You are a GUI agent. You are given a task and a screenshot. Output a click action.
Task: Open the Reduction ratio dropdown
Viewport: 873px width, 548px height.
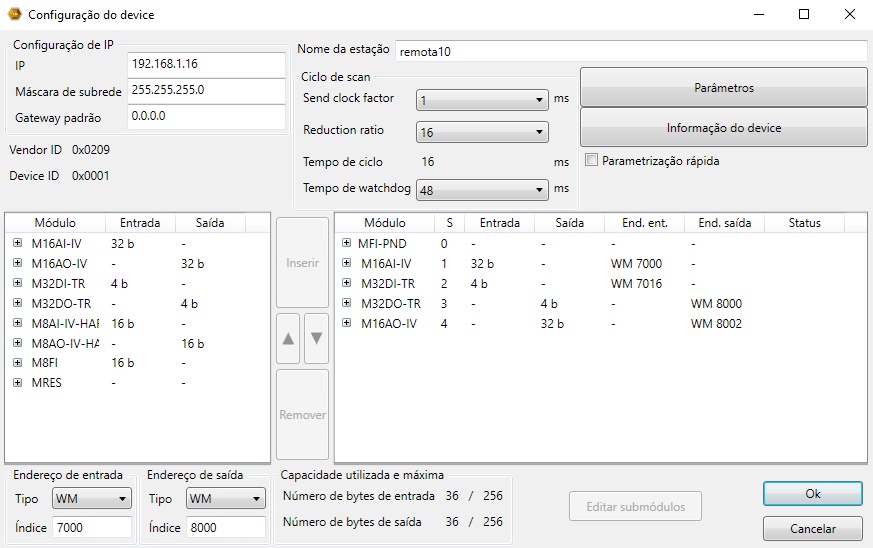point(482,132)
